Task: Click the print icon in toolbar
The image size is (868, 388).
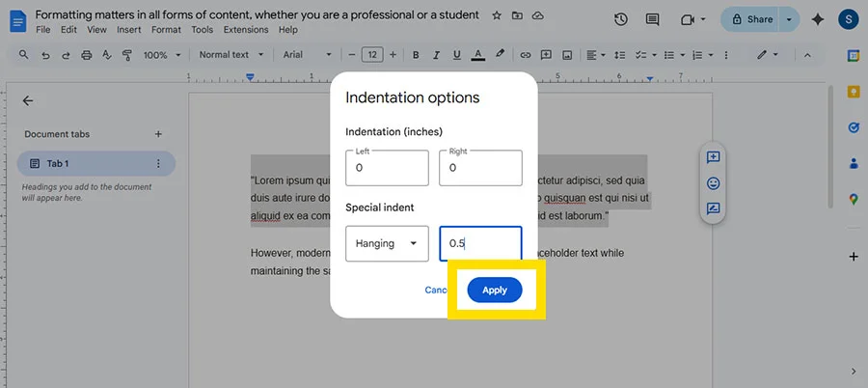Action: 87,55
